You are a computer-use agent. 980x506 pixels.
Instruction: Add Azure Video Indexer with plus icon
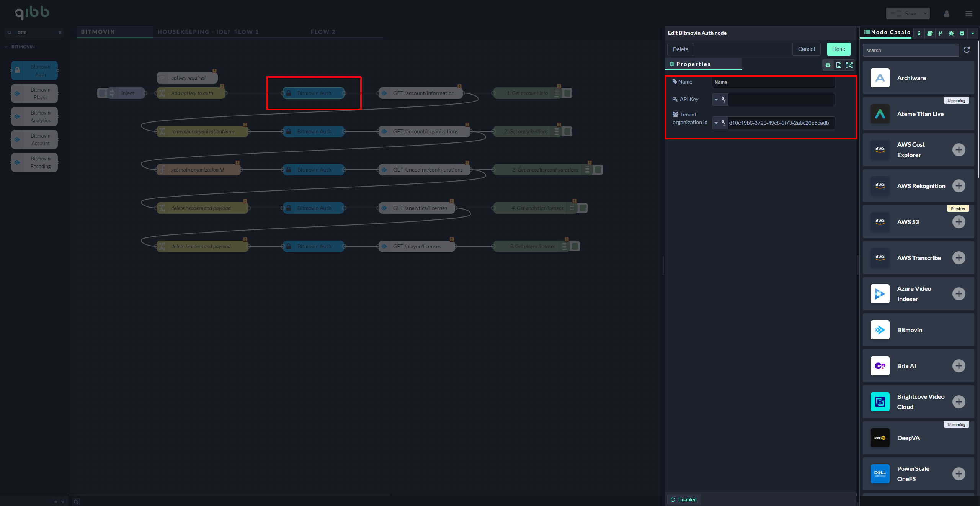959,294
